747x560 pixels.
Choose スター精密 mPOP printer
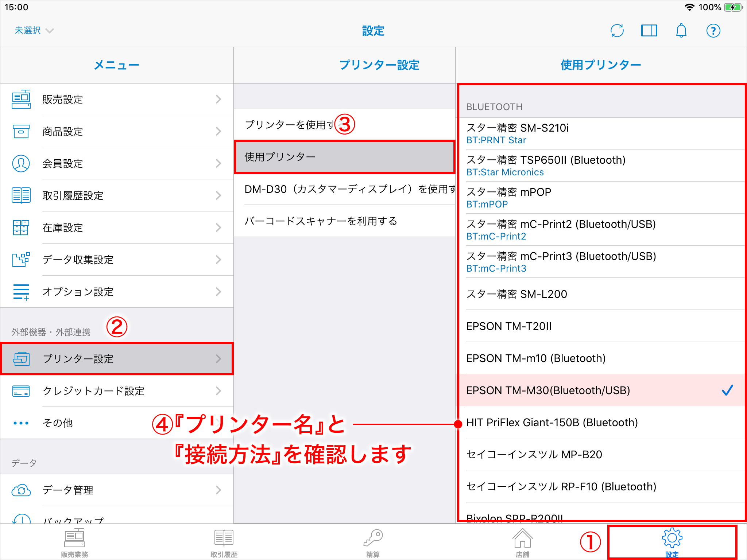pos(602,198)
